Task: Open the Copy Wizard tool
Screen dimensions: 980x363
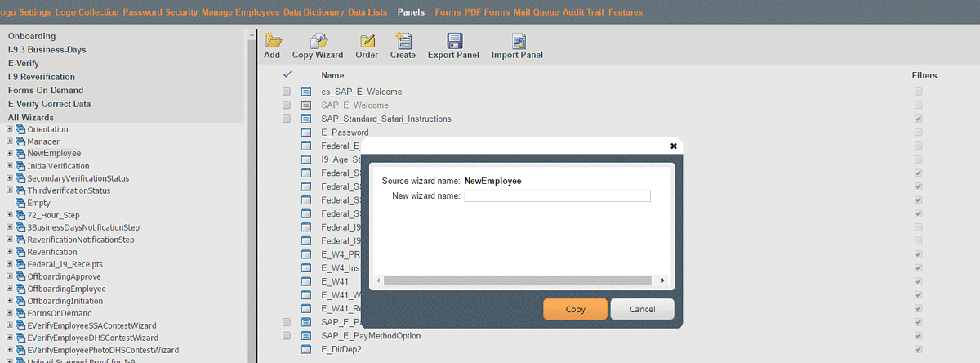Action: [318, 41]
